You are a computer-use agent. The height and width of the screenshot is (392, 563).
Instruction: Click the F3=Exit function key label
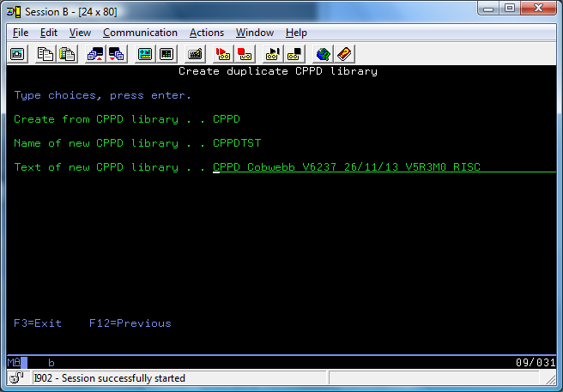tap(38, 323)
